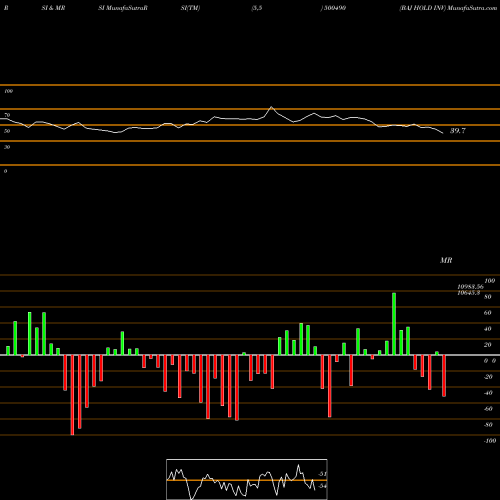The height and width of the screenshot is (500, 500).
Task: Click the 'SI MunafaSutraR' header text
Action: pos(123,8)
